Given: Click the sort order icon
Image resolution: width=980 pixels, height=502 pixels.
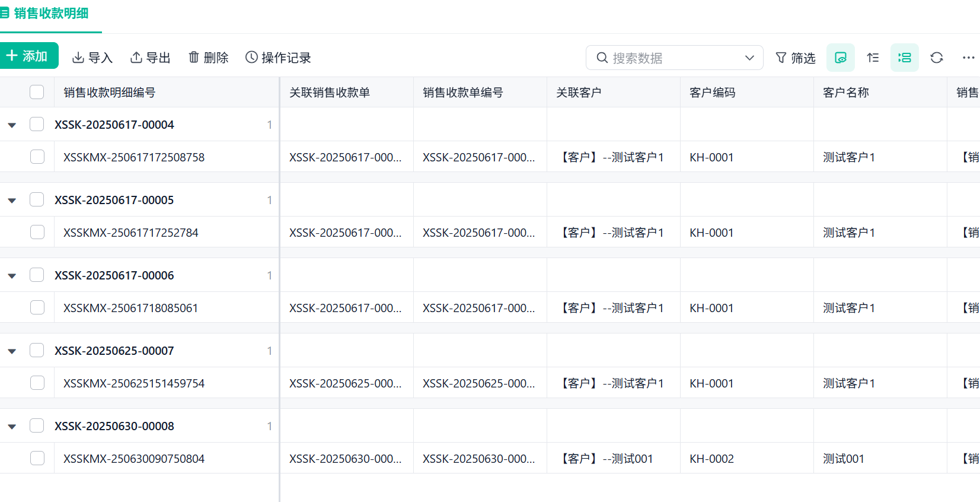Looking at the screenshot, I should click(873, 58).
